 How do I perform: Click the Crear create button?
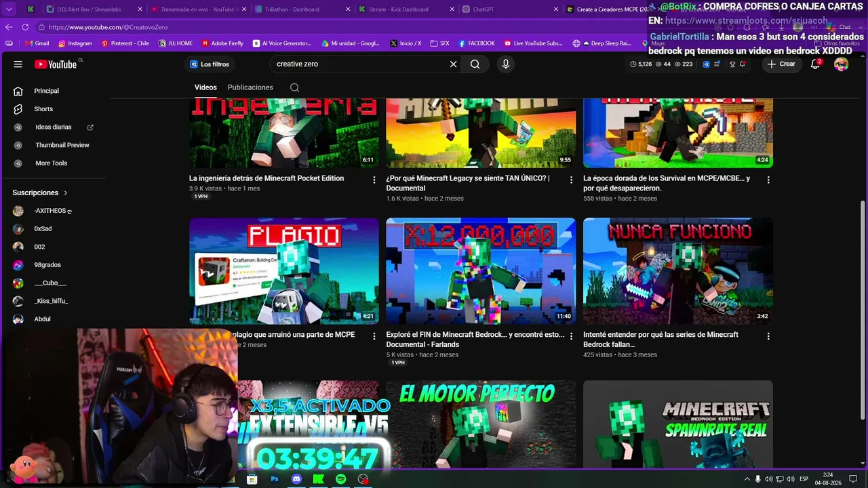point(781,64)
